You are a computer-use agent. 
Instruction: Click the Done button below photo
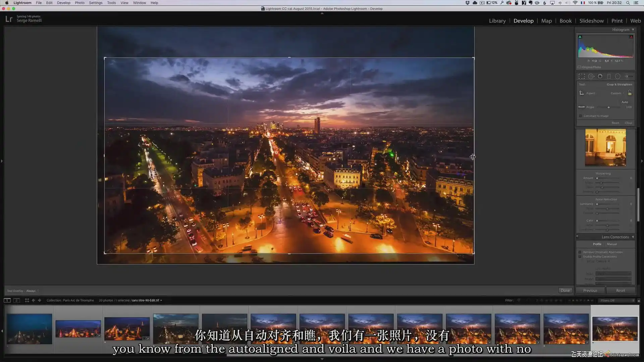point(565,291)
